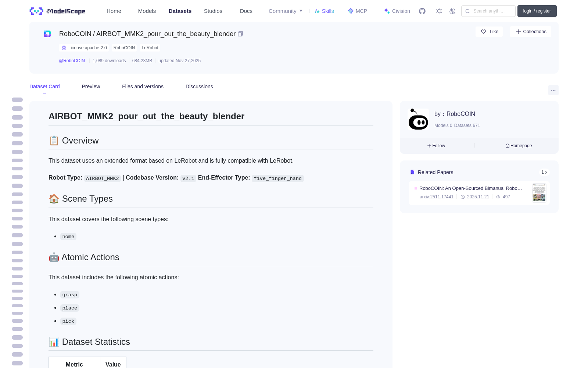Image resolution: width=588 pixels, height=368 pixels.
Task: Click the 'Datasets 671' count
Action: 467,125
